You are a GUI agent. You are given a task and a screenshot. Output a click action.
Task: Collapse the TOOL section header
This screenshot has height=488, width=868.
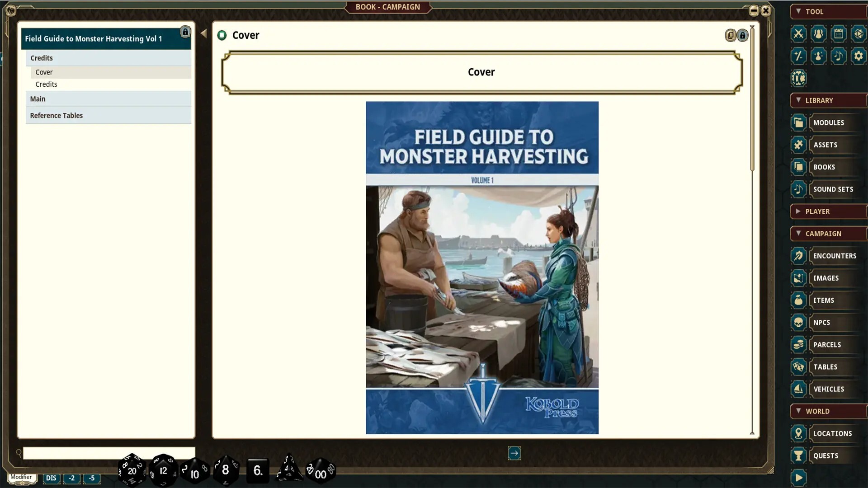[828, 11]
